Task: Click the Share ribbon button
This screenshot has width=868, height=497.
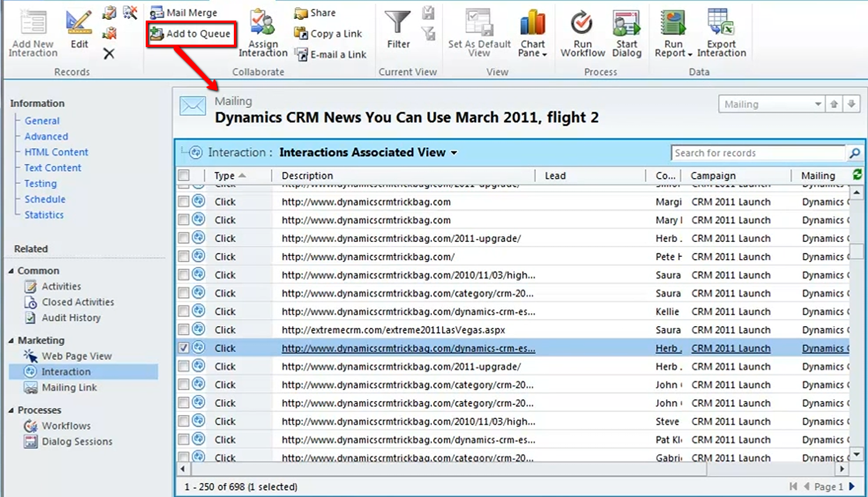Action: (315, 12)
